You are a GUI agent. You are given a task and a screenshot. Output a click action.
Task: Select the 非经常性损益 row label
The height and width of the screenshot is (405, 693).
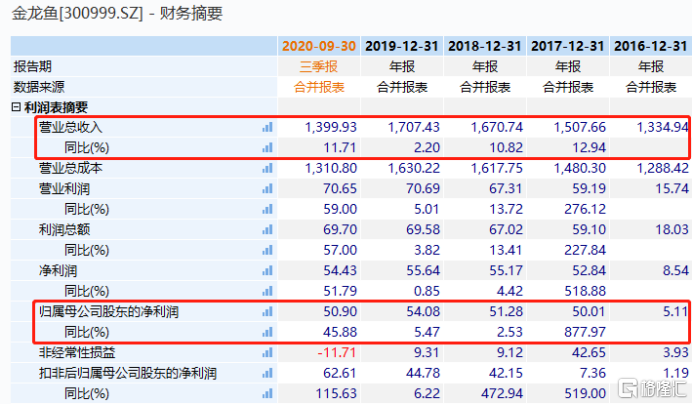77,352
